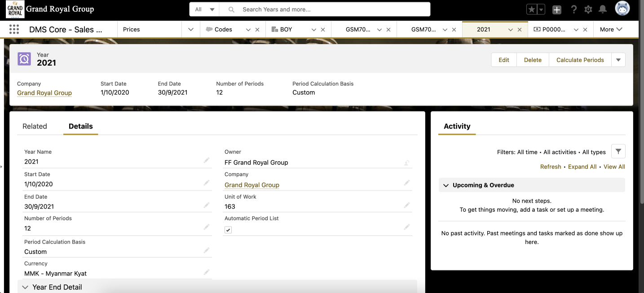Select the Details tab
Viewport: 644px width, 293px height.
(x=81, y=126)
